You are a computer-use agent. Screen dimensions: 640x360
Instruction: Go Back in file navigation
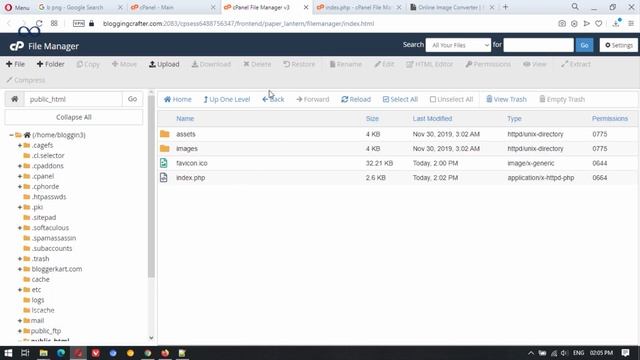[x=273, y=99]
